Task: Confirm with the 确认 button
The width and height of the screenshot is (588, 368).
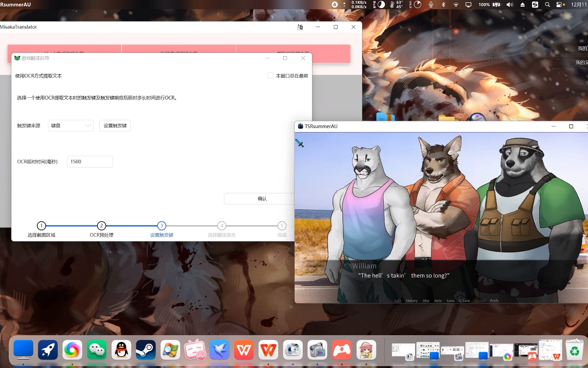Action: [x=262, y=199]
